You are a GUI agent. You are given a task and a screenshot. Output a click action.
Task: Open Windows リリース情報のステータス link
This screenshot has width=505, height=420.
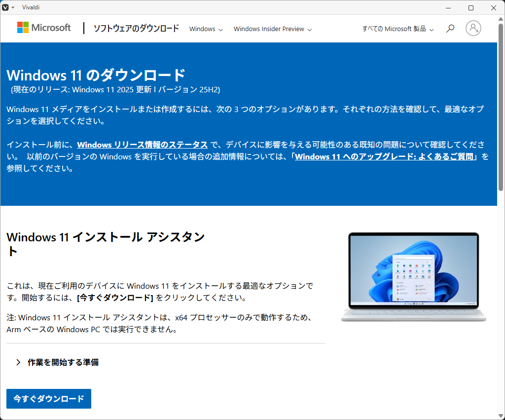click(x=143, y=145)
